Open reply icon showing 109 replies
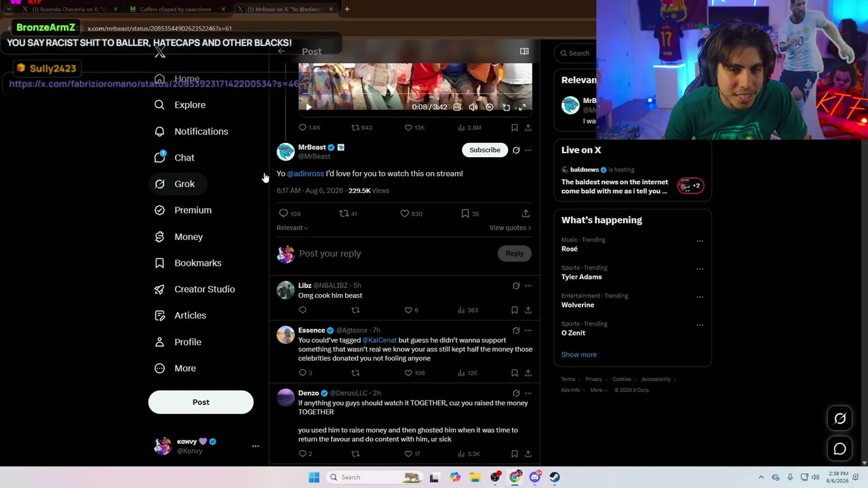 coord(290,213)
